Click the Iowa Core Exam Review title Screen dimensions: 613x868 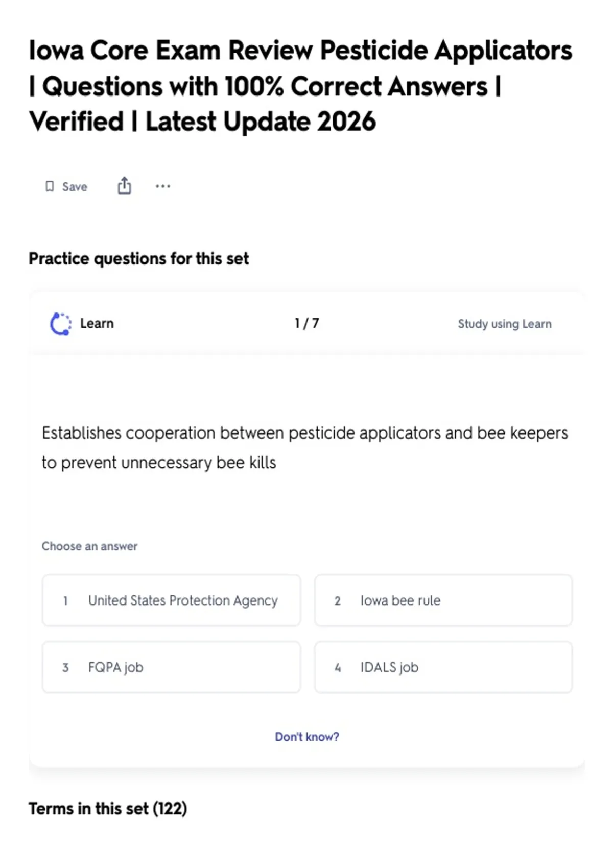(x=300, y=86)
